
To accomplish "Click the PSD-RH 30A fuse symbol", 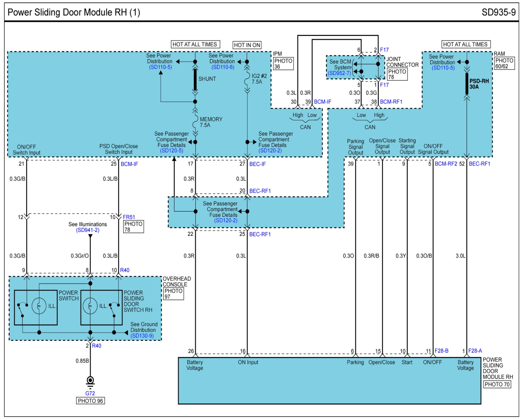I will click(x=467, y=84).
